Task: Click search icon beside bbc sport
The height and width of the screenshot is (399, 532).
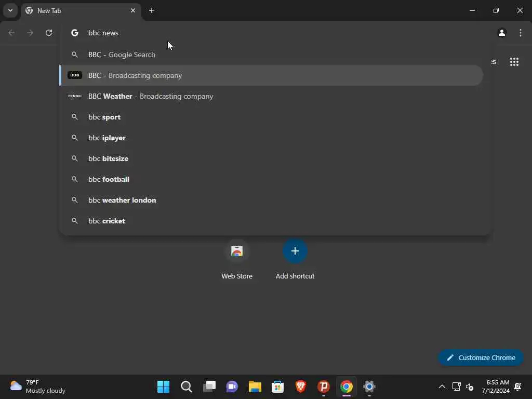Action: (x=75, y=117)
